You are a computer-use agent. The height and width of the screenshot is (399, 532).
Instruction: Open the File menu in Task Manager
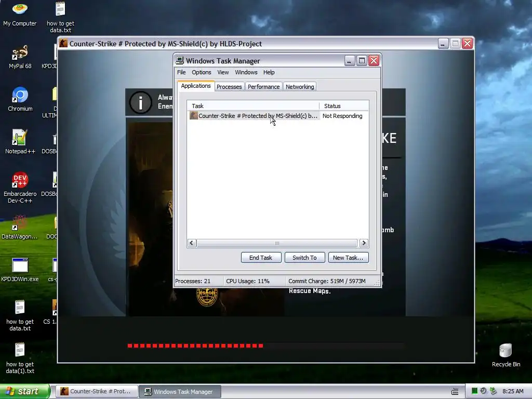pyautogui.click(x=181, y=72)
